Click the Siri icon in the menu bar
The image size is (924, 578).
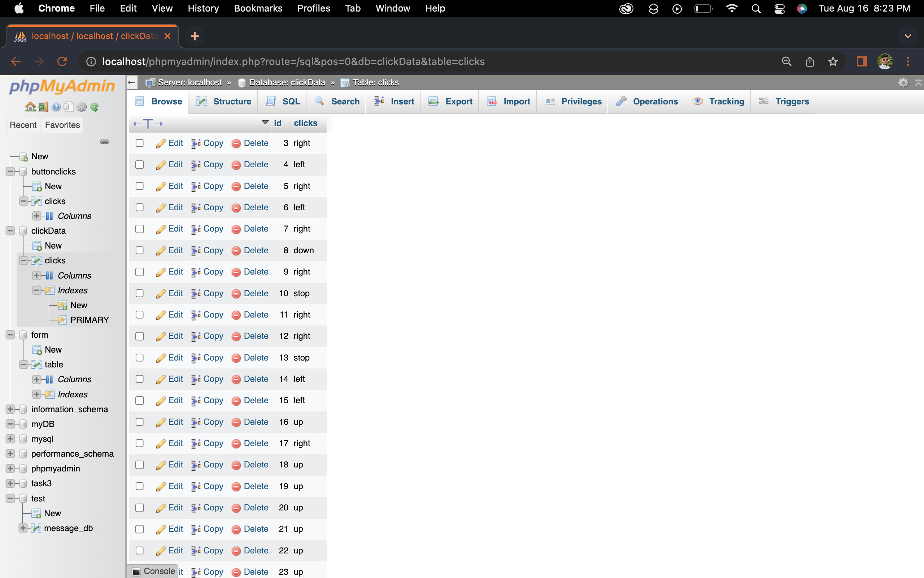(x=802, y=8)
